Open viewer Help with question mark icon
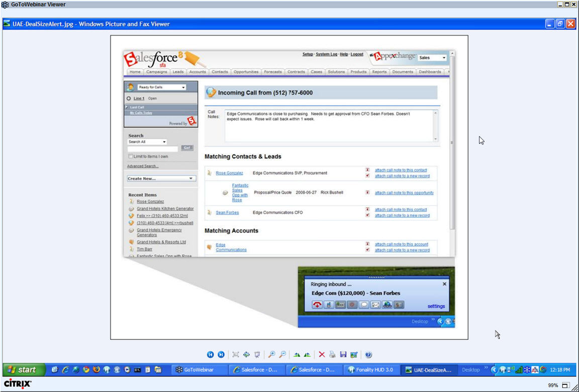Image resolution: width=579 pixels, height=392 pixels. 368,355
